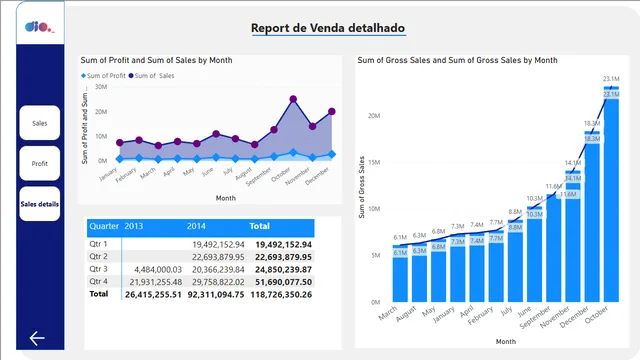Select the October bar in Gross Sales chart
This screenshot has width=640, height=360.
pos(611,194)
